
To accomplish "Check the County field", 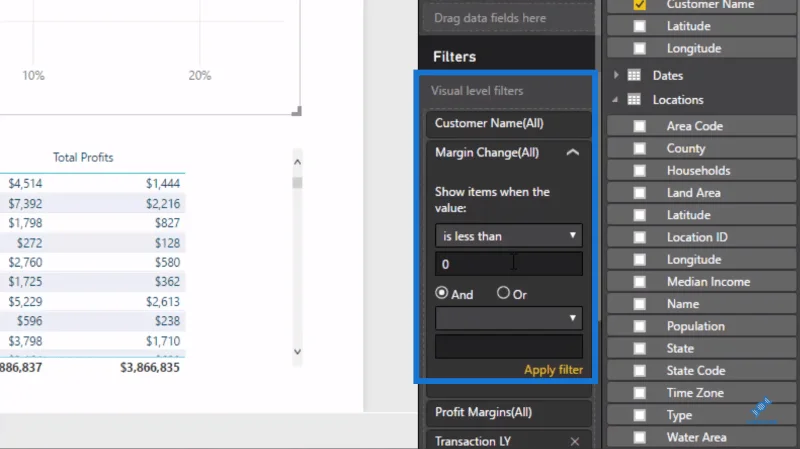I will click(639, 148).
